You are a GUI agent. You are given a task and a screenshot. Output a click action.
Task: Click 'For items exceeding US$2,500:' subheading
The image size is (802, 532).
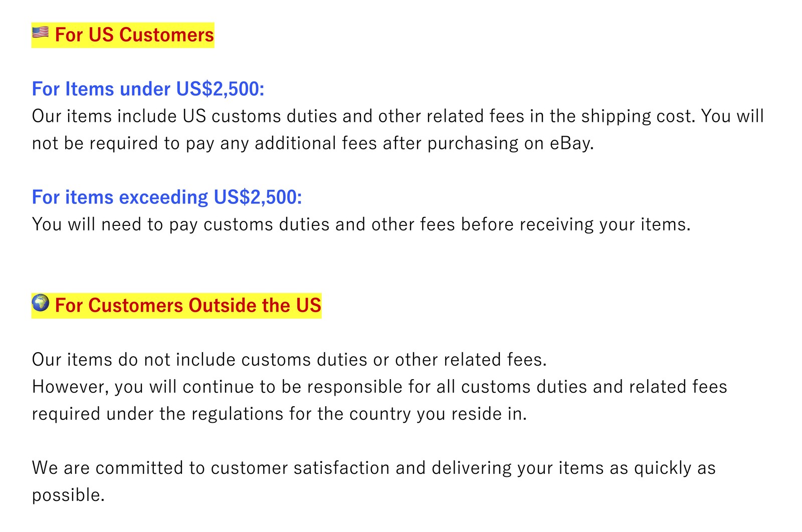point(167,197)
